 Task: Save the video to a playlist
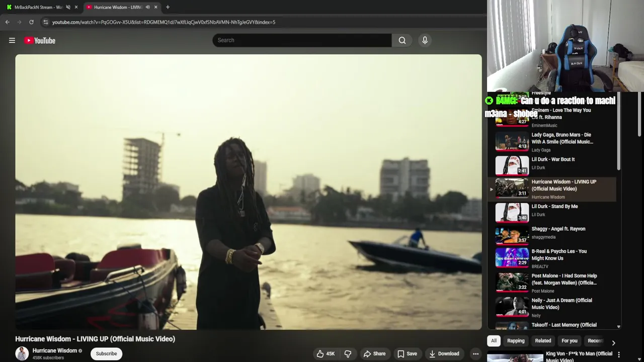[x=407, y=353]
